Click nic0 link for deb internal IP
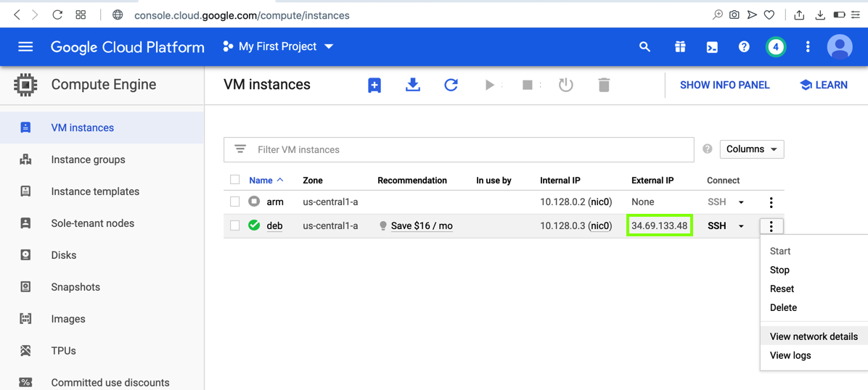 600,225
